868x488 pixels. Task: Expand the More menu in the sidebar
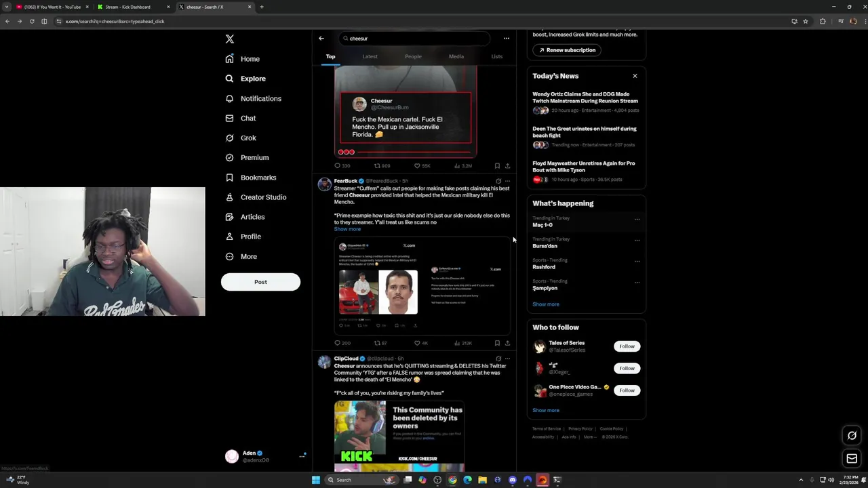coord(241,256)
